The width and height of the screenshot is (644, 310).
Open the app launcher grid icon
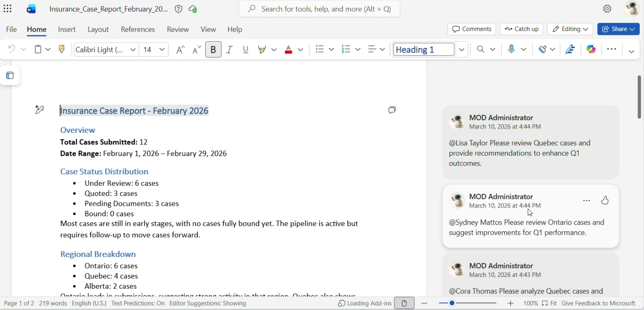coord(8,9)
